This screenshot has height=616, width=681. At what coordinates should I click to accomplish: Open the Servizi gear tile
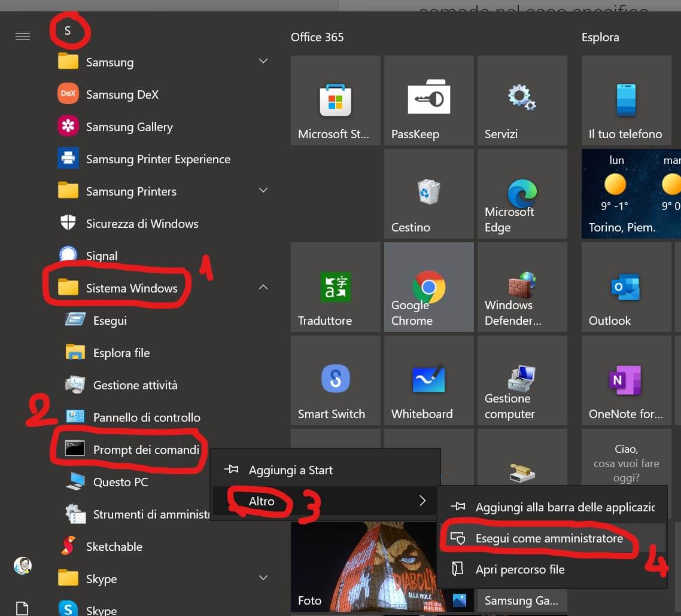[x=522, y=100]
